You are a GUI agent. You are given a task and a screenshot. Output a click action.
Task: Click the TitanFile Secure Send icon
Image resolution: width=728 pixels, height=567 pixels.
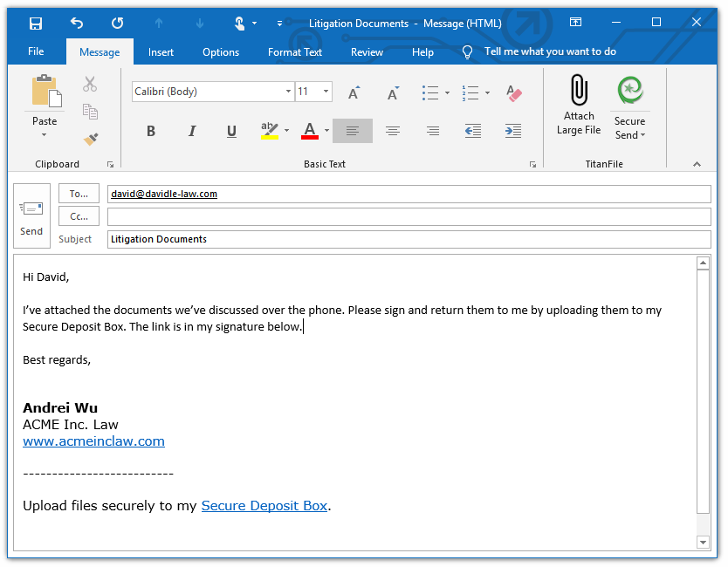click(x=630, y=91)
